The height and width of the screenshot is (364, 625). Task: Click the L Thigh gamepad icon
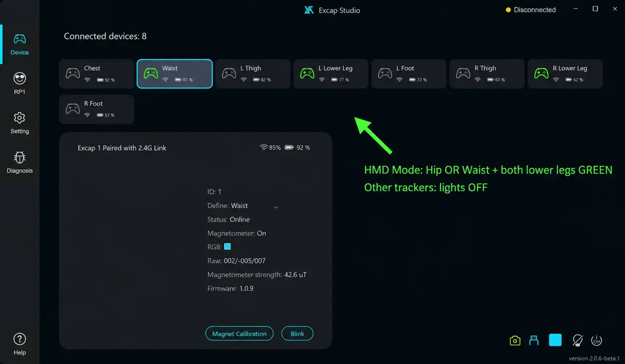[x=229, y=74]
